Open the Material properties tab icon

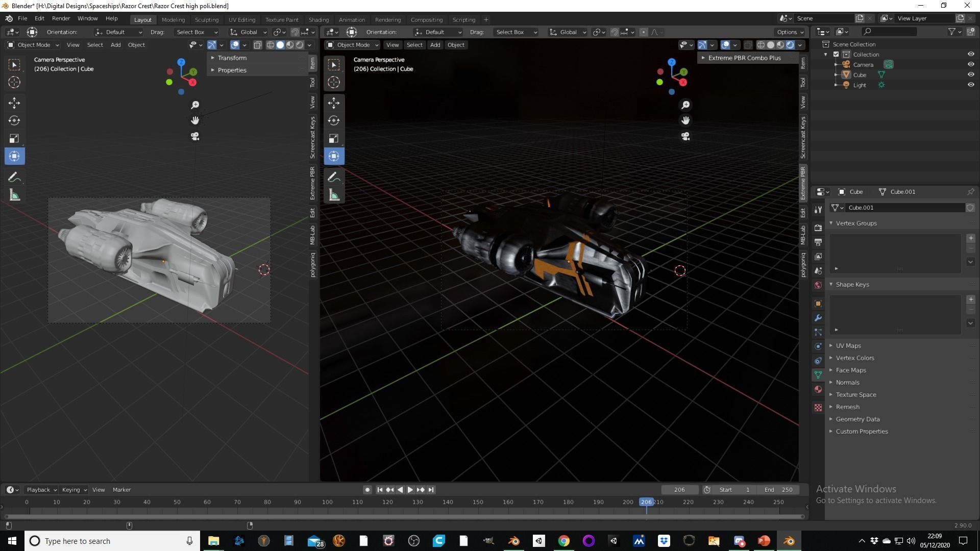point(818,389)
